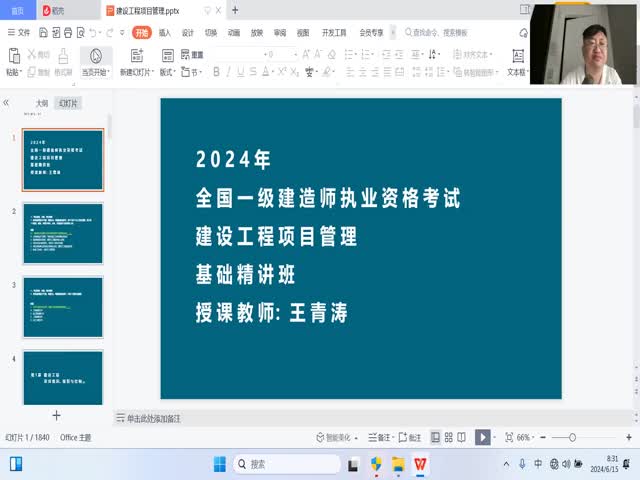The height and width of the screenshot is (480, 640).
Task: Switch to the Insert (插入) tab
Action: (164, 33)
